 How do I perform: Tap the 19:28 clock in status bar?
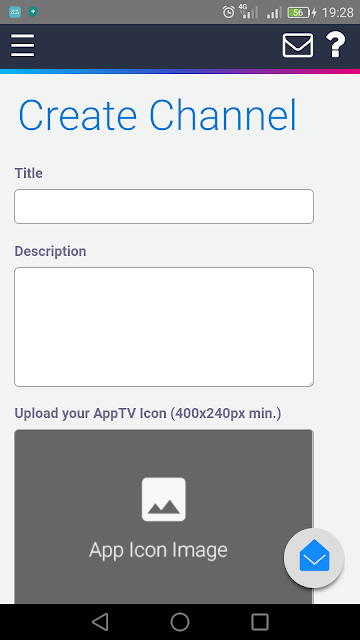pos(338,13)
